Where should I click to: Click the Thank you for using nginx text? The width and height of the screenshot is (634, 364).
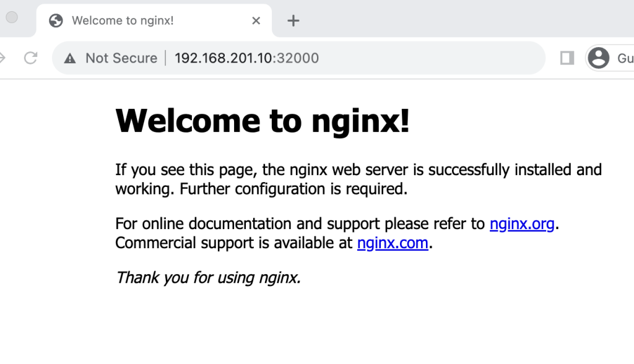point(208,278)
